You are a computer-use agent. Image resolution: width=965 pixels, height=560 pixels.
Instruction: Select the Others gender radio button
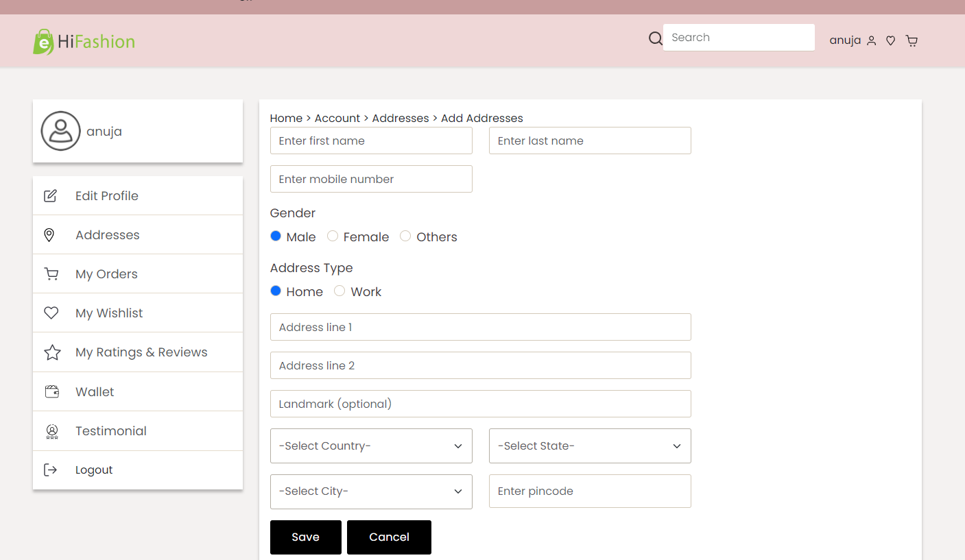tap(405, 236)
